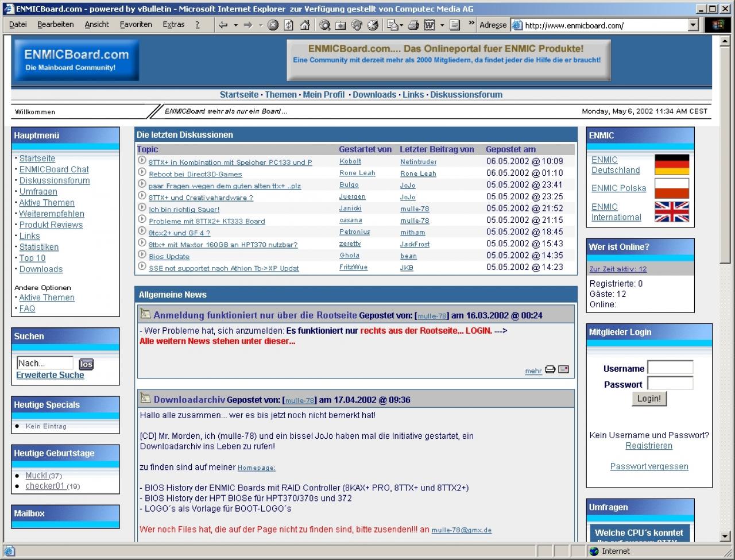The width and height of the screenshot is (735, 560).
Task: Click printer icon in Anmeldung news post
Action: click(550, 369)
